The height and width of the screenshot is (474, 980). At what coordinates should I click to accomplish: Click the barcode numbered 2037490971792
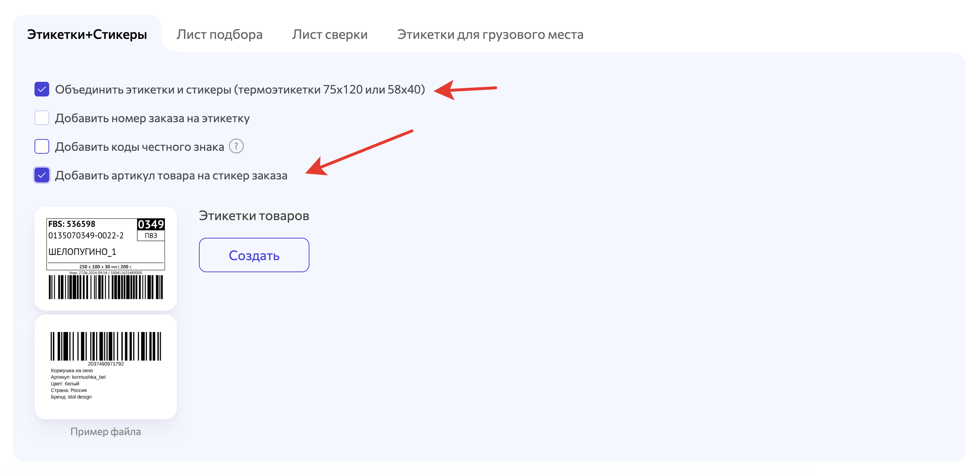[x=106, y=346]
